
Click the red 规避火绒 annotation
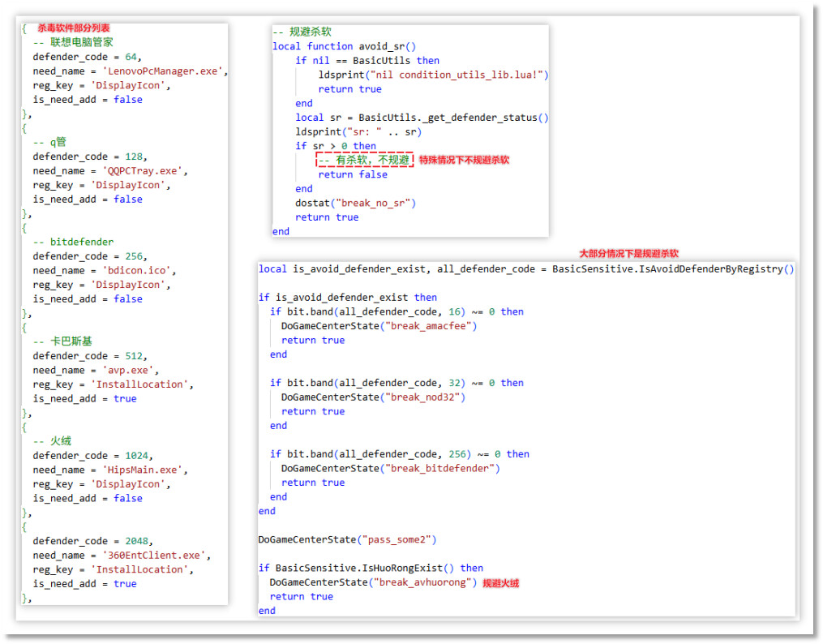[x=500, y=583]
